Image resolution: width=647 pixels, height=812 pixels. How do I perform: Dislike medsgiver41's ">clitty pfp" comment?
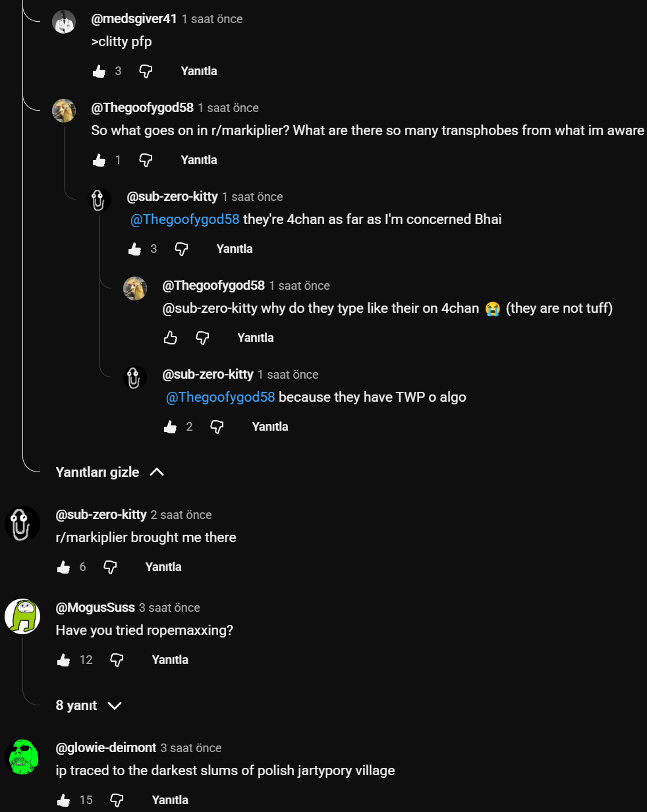pos(146,71)
